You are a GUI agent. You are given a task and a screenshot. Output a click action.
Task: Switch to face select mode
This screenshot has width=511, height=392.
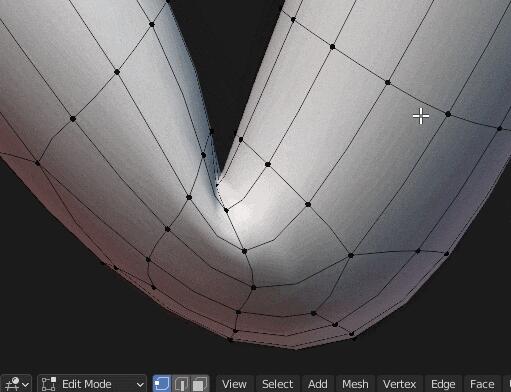coord(200,384)
